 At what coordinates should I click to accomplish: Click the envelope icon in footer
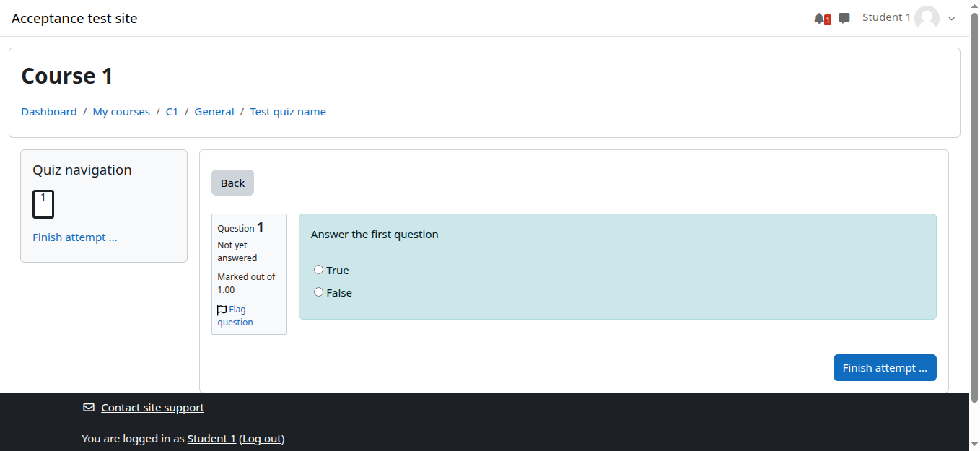89,408
